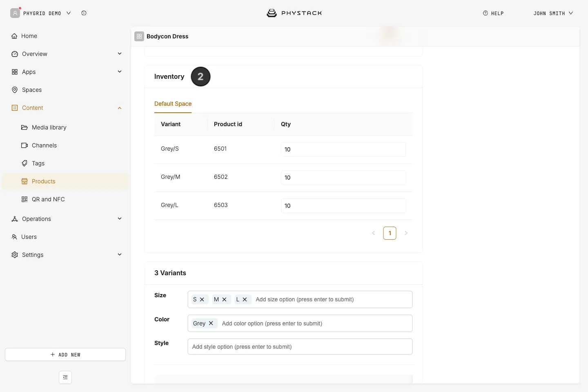588x392 pixels.
Task: Click the Media library folder icon
Action: 24,127
